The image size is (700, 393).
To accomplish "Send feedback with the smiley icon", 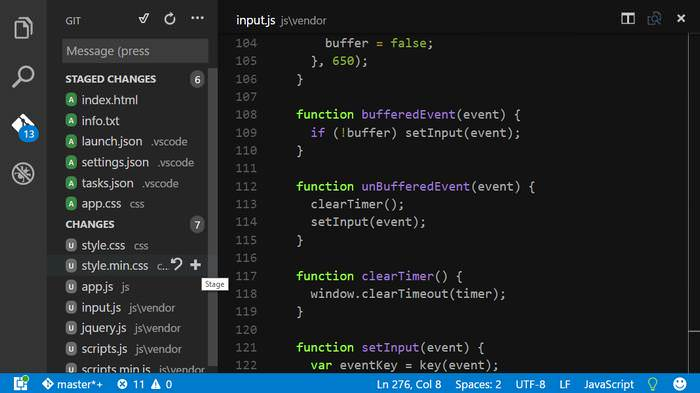I will pos(679,384).
